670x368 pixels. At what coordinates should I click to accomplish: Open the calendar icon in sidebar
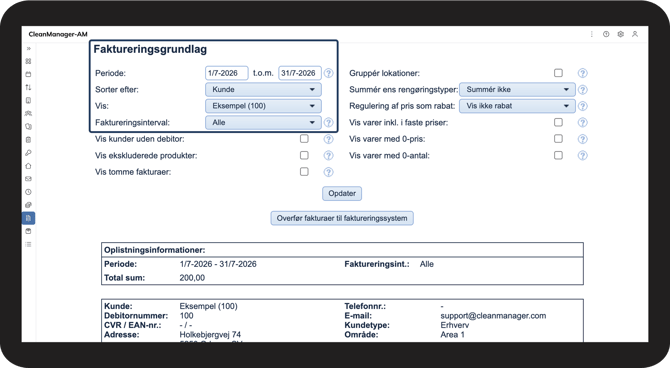click(29, 74)
